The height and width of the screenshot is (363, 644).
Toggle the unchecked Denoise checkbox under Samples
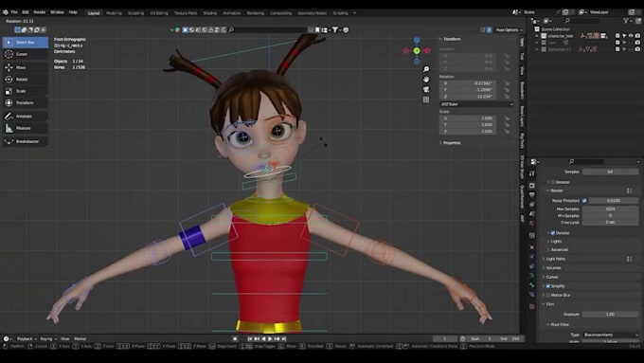(x=553, y=182)
